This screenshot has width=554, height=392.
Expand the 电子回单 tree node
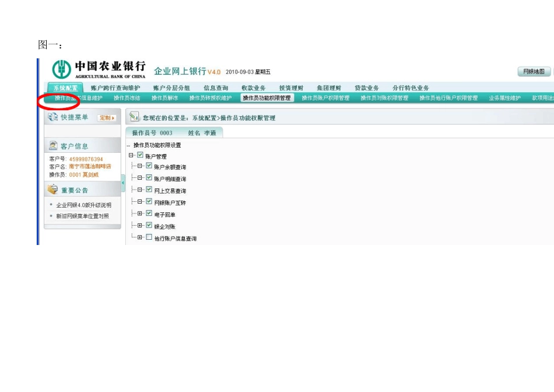(140, 213)
